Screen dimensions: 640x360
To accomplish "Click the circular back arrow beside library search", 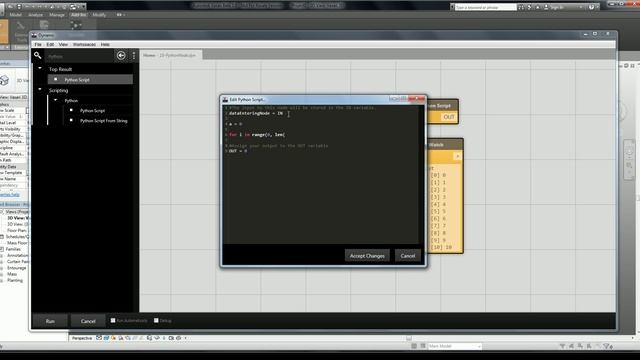I will 121,56.
